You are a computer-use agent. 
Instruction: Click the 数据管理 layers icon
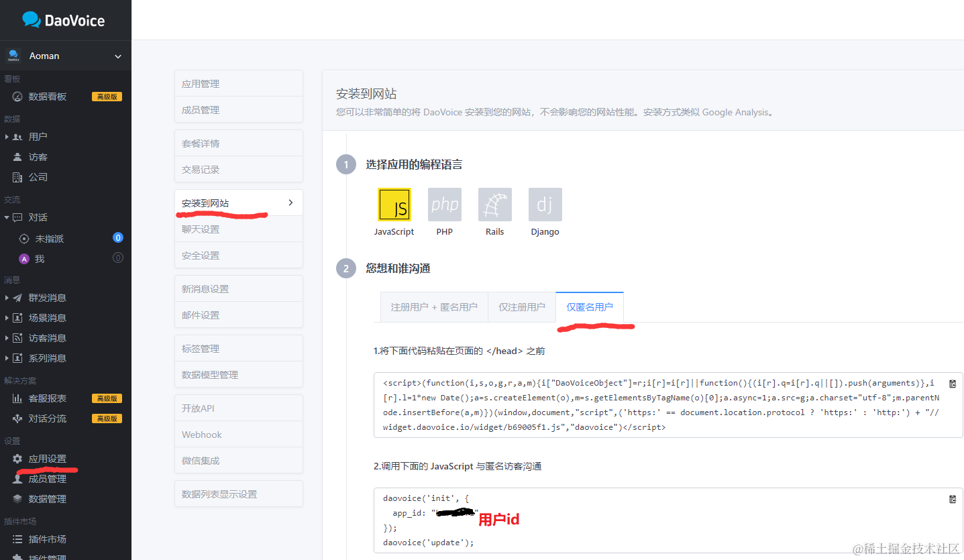point(17,499)
